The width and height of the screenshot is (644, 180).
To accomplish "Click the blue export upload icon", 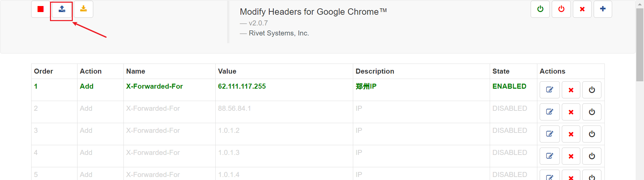I will [62, 9].
